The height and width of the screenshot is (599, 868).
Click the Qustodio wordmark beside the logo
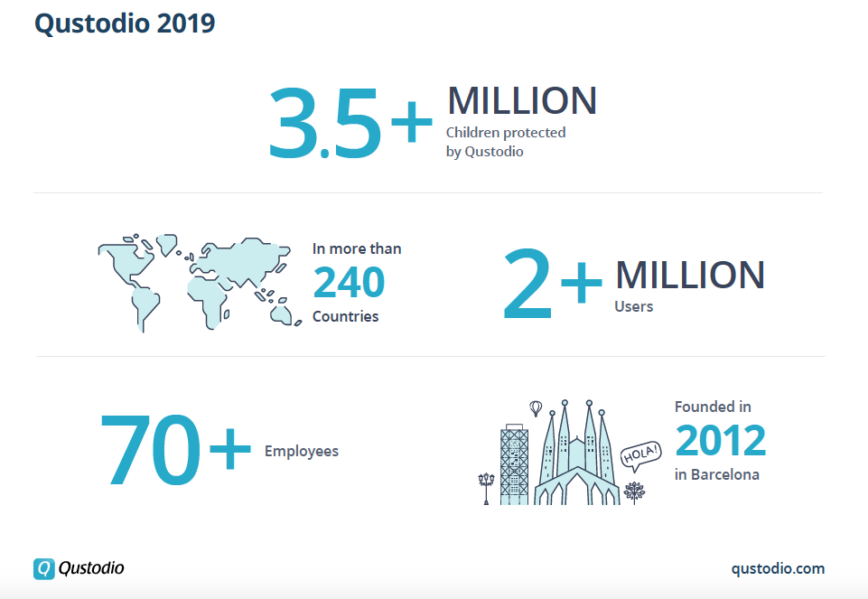(91, 568)
